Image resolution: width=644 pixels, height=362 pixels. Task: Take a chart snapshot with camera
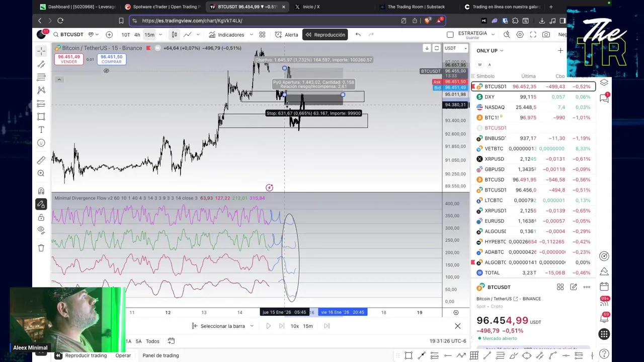point(546,35)
